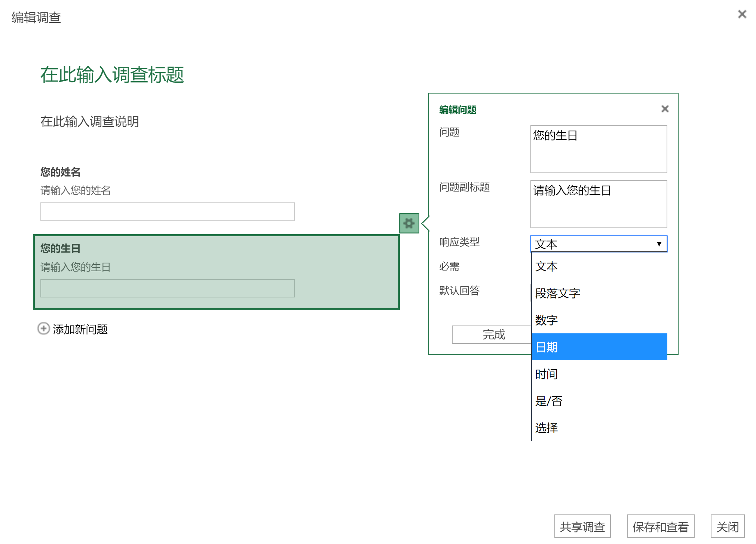Edit the 问题副标题 text box
Viewport: 756px width, 544px height.
click(599, 204)
